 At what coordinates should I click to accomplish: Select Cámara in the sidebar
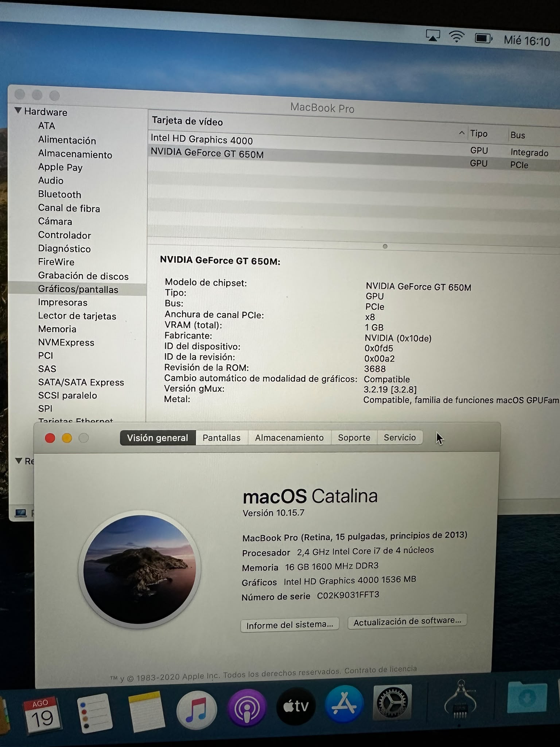[55, 221]
